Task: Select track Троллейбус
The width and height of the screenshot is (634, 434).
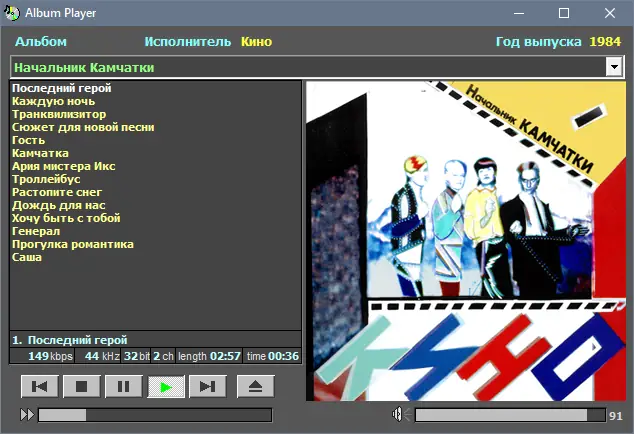Action: 46,179
